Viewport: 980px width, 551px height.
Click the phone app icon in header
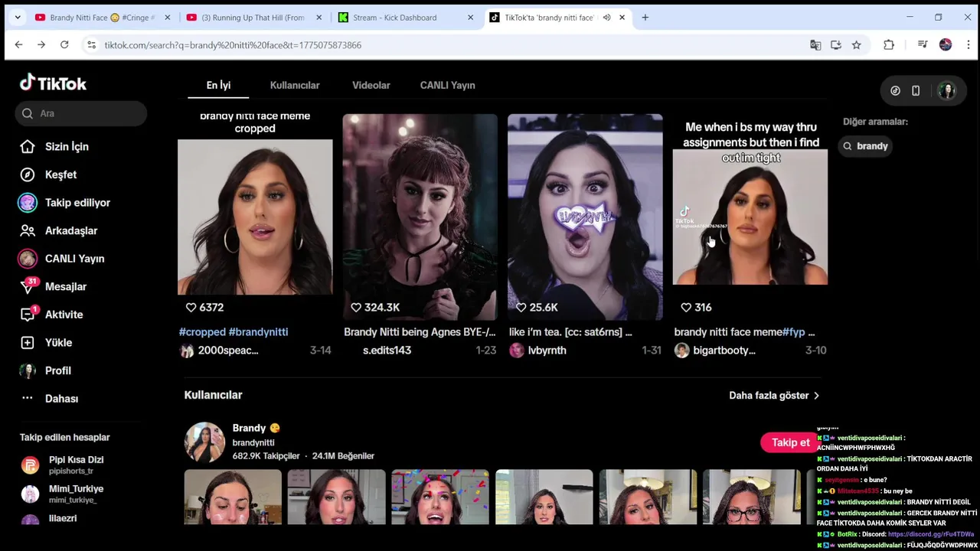(916, 91)
